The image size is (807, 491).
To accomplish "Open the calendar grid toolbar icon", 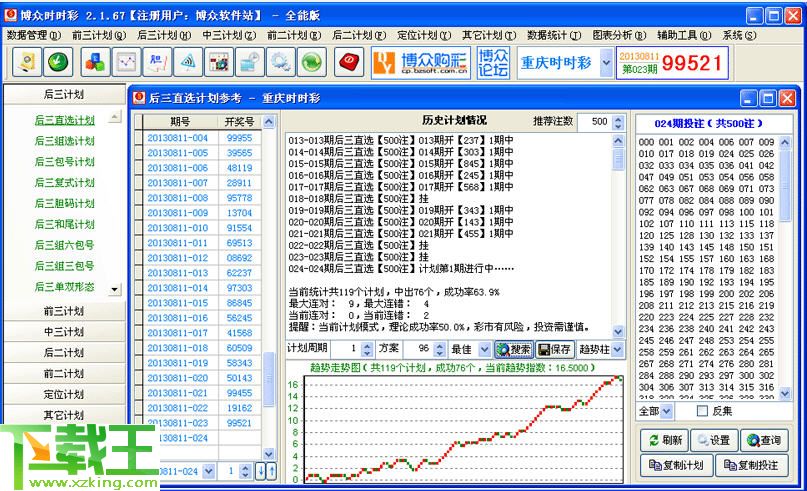I will tap(219, 63).
